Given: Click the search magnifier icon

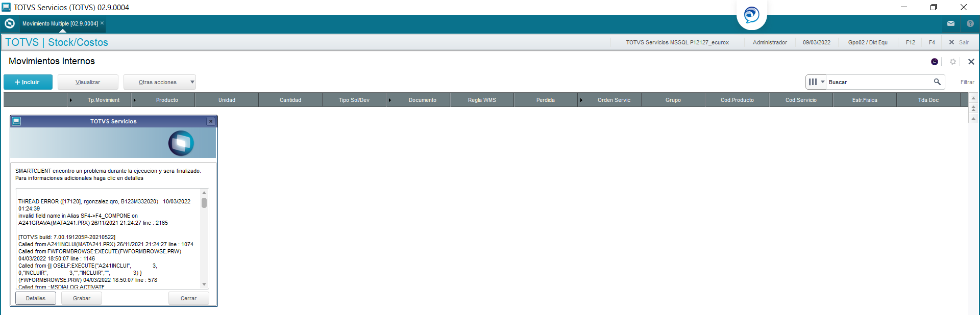Looking at the screenshot, I should tap(937, 82).
